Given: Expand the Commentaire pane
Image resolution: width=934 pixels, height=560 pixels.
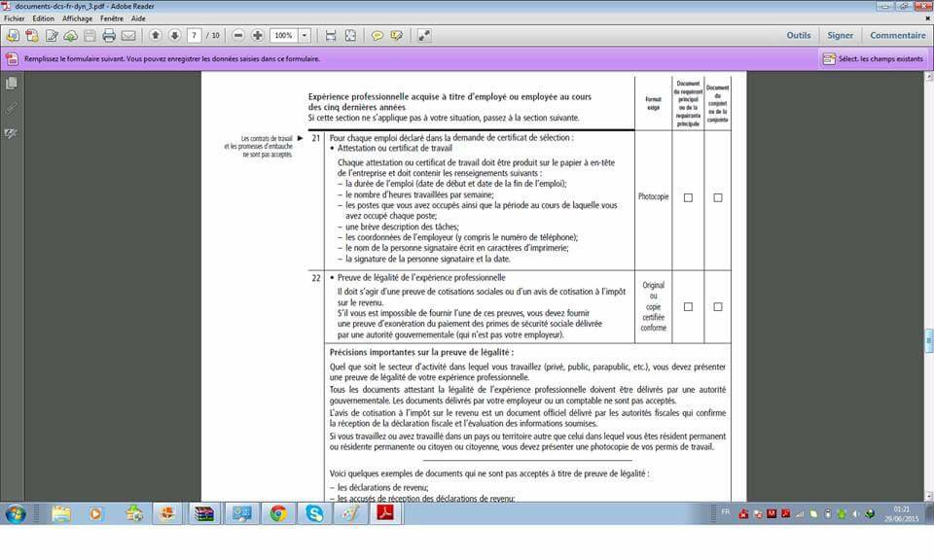Looking at the screenshot, I should coord(897,36).
